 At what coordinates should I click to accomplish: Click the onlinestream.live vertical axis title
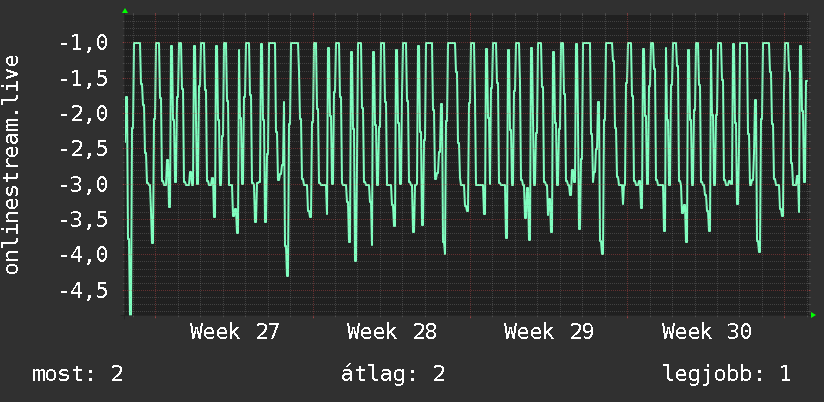[x=12, y=164]
